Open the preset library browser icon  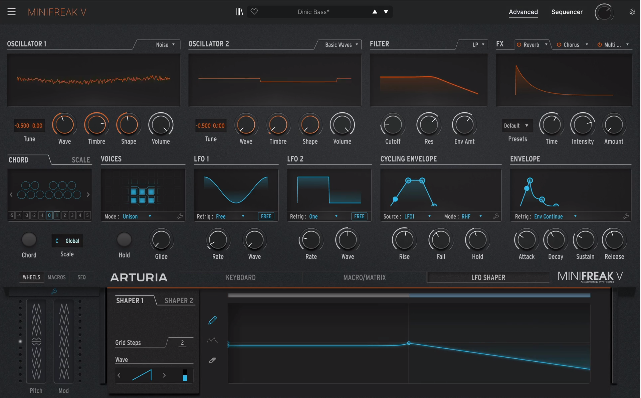pos(239,12)
